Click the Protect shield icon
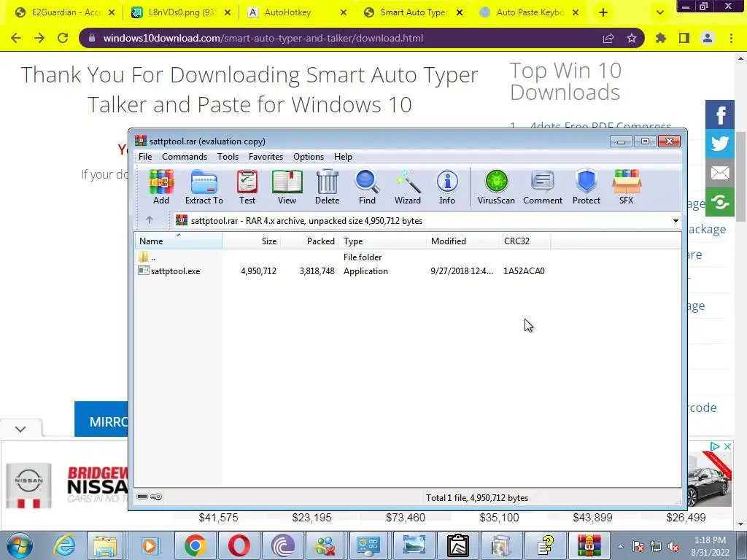This screenshot has height=560, width=747. pyautogui.click(x=586, y=187)
